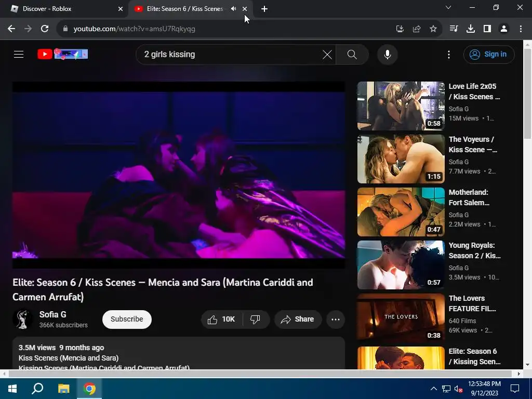This screenshot has height=399, width=532.
Task: Open the taskbar clock and date
Action: [484, 389]
